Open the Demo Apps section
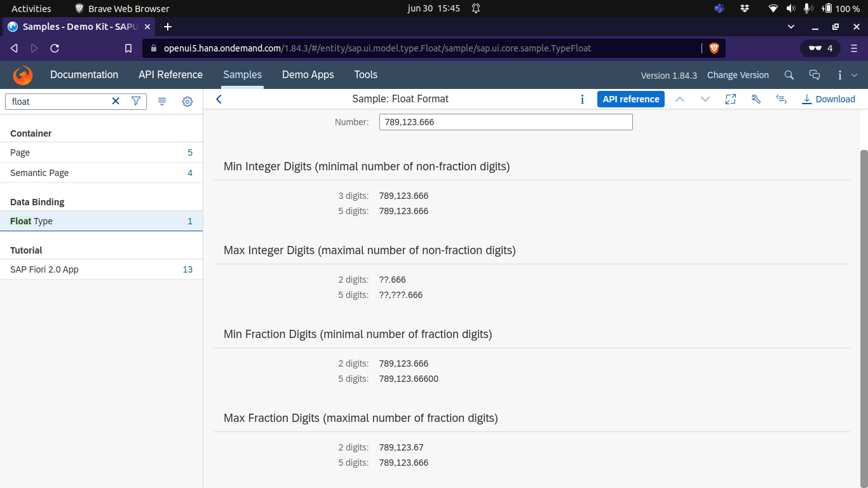 308,75
